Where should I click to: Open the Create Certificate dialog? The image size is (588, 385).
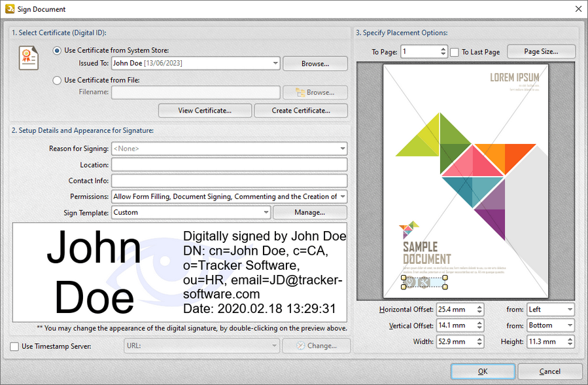(x=300, y=110)
